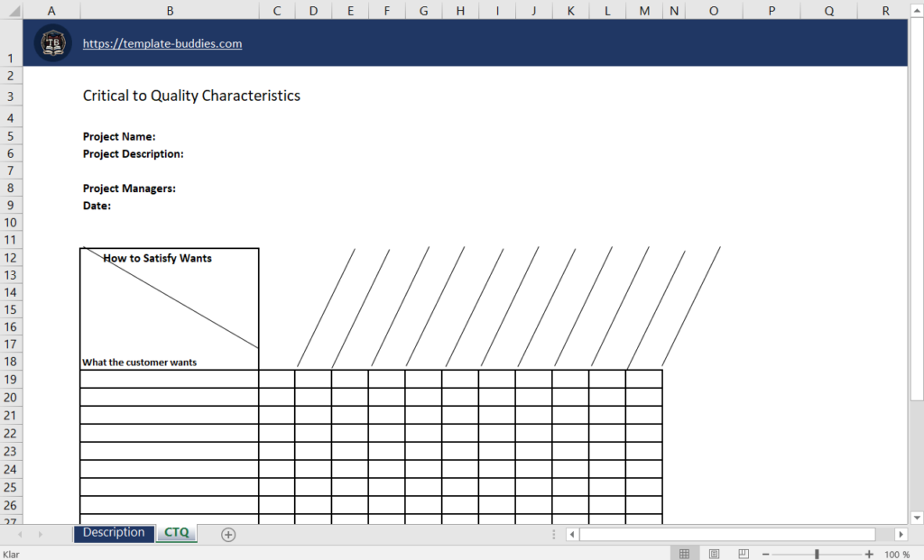This screenshot has height=560, width=924.
Task: Open the Description sheet tab
Action: [x=114, y=533]
